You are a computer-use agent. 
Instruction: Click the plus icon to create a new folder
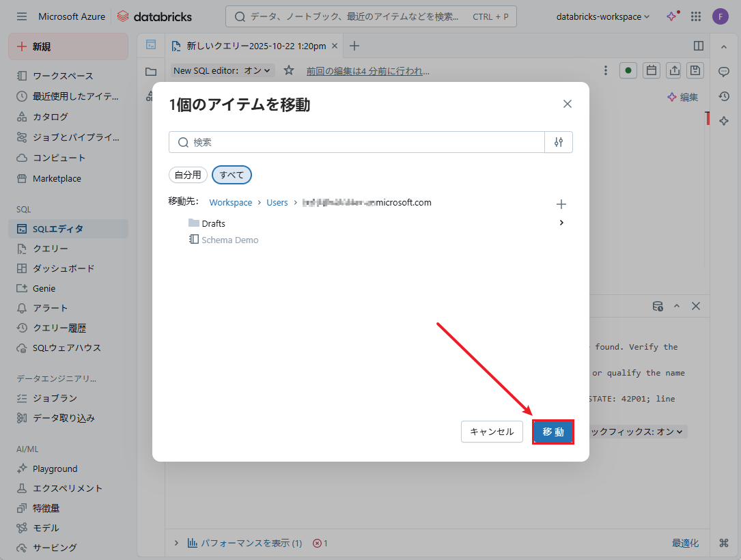(x=561, y=204)
